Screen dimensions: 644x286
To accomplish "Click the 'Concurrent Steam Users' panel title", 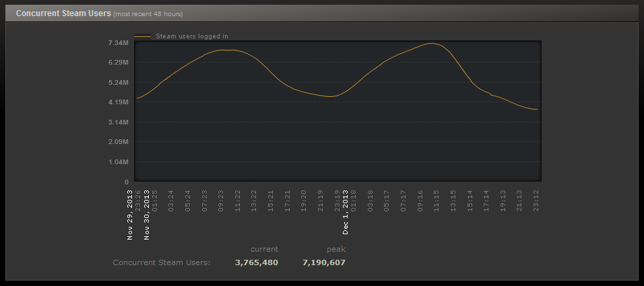I will [x=59, y=13].
